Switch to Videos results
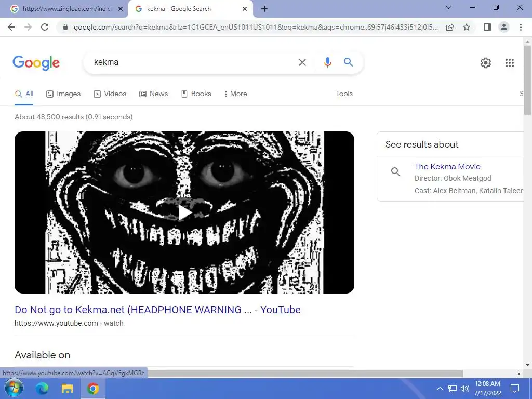This screenshot has height=399, width=532. (110, 94)
